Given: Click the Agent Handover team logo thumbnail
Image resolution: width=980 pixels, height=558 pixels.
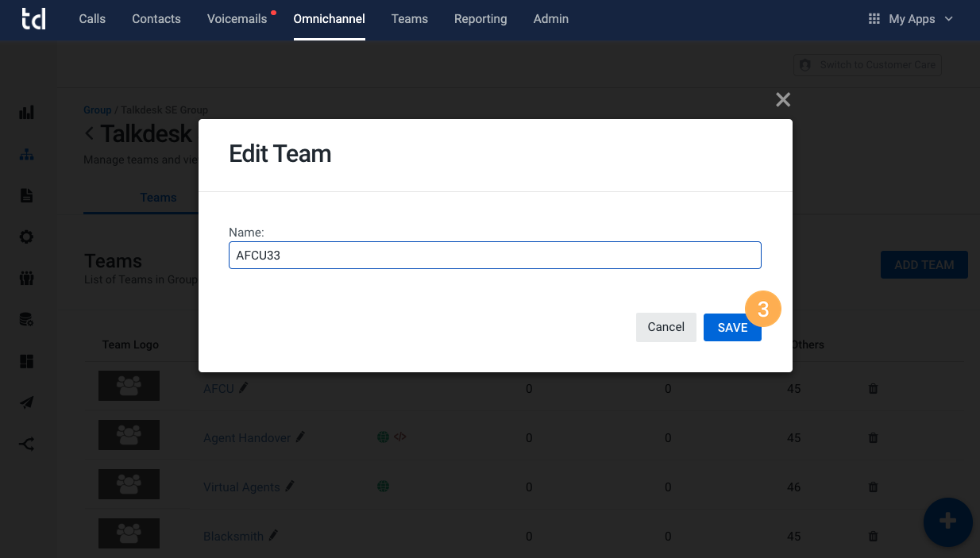Looking at the screenshot, I should click(129, 435).
